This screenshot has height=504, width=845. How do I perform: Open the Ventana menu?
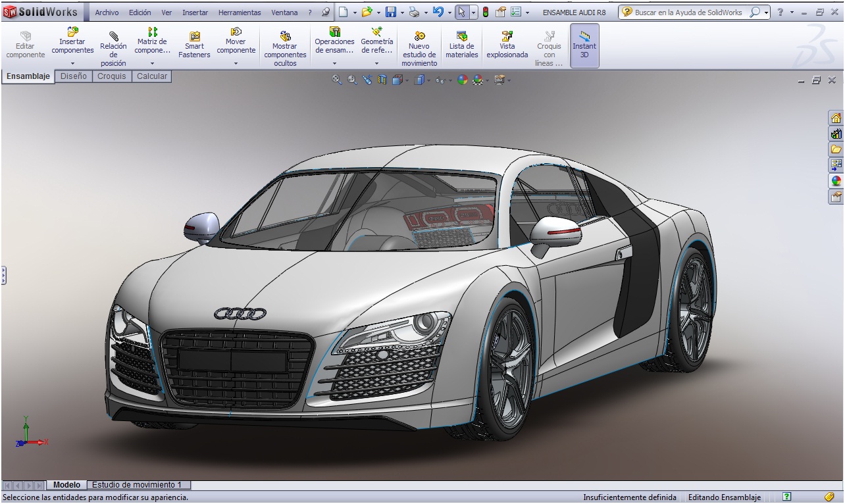(x=284, y=13)
